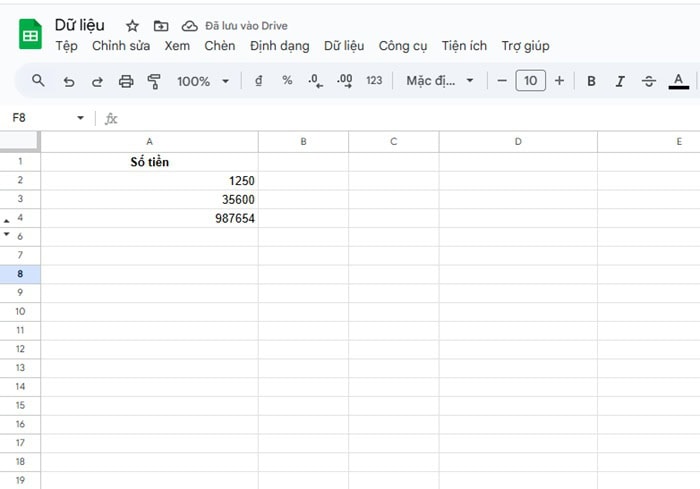Open the Trợ giúp menu

[x=525, y=46]
